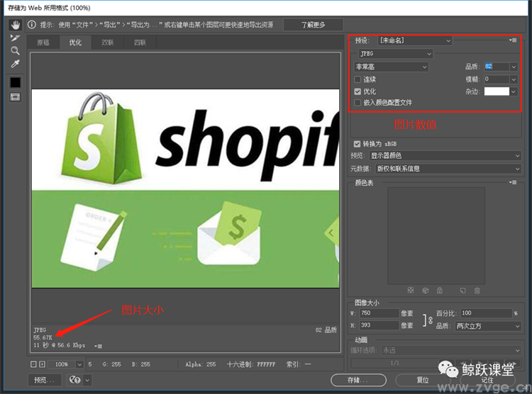
Task: Select the Slice Select tool
Action: (x=15, y=38)
